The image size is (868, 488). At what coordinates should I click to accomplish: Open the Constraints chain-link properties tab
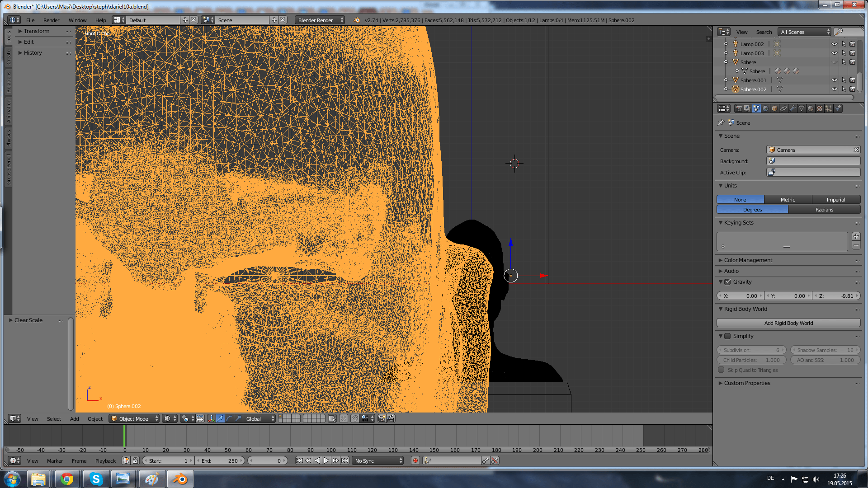pos(783,108)
